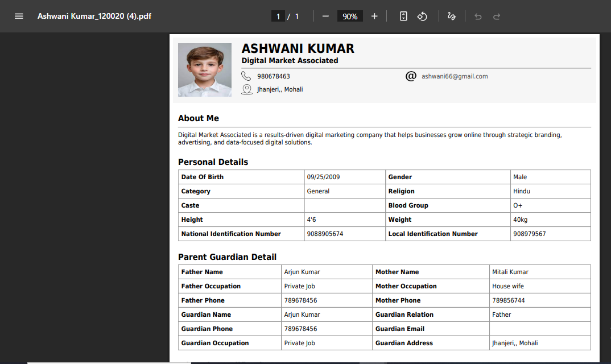The image size is (611, 364).
Task: Click the zoom in plus button
Action: [374, 16]
